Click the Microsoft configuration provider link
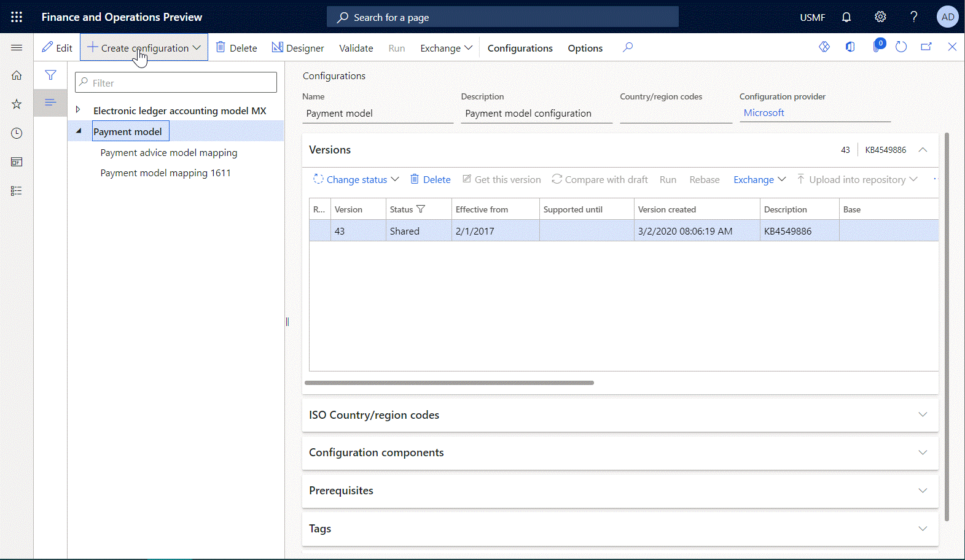 764,113
